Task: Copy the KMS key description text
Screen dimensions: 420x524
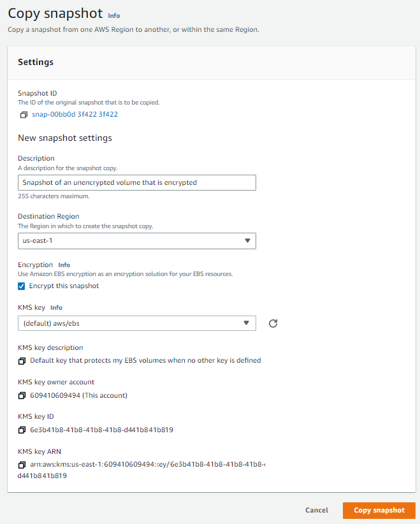Action: coord(23,360)
